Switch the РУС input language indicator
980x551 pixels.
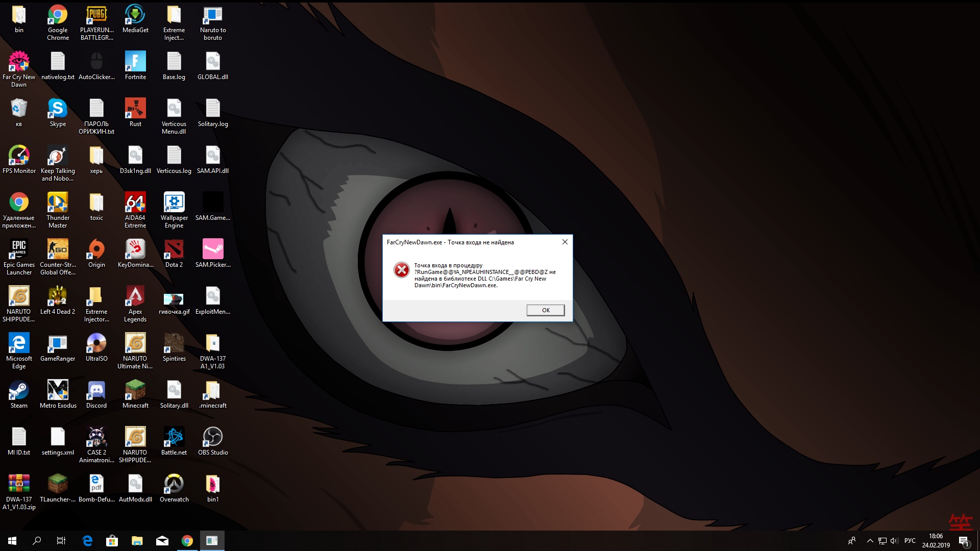910,541
